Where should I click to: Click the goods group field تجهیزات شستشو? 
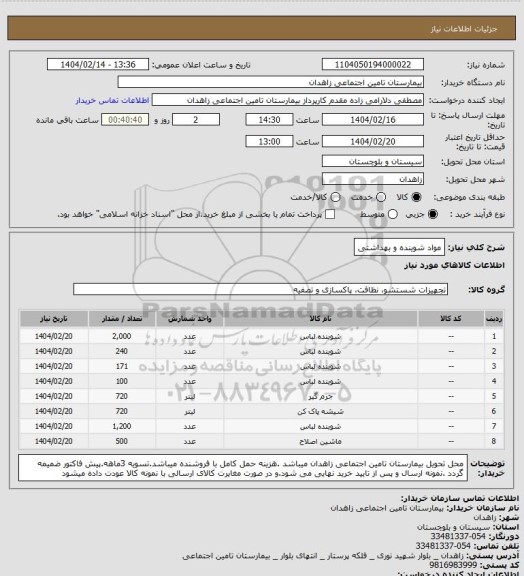coord(260,289)
